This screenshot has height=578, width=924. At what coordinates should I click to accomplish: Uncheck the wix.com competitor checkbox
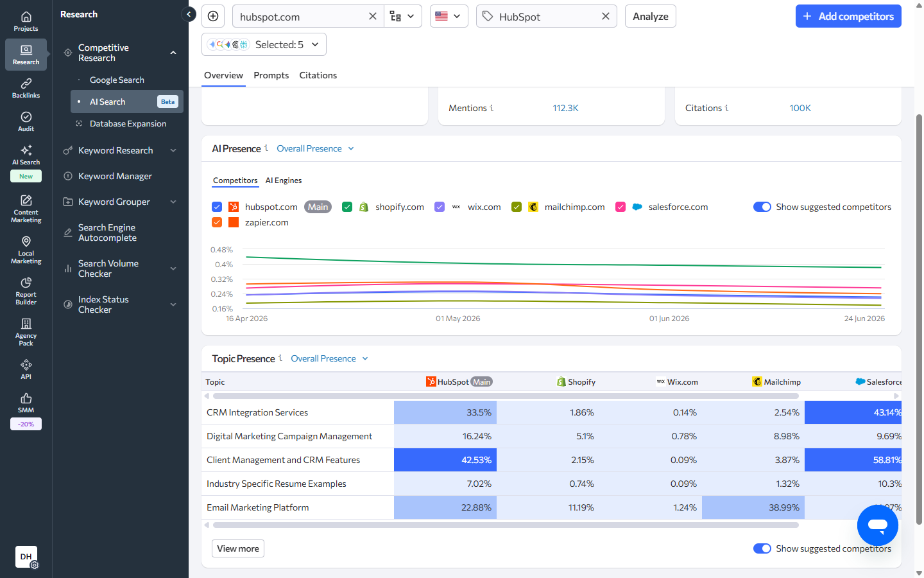pyautogui.click(x=440, y=207)
